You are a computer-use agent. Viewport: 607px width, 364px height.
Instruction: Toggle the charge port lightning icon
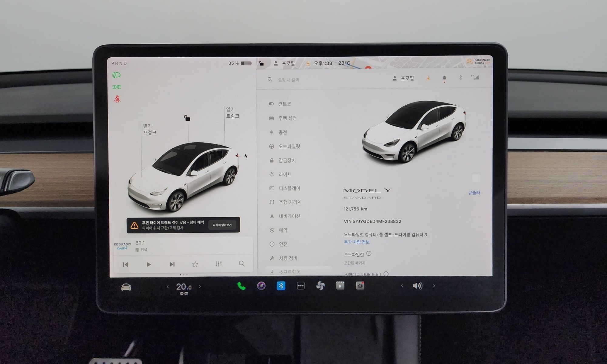point(246,156)
